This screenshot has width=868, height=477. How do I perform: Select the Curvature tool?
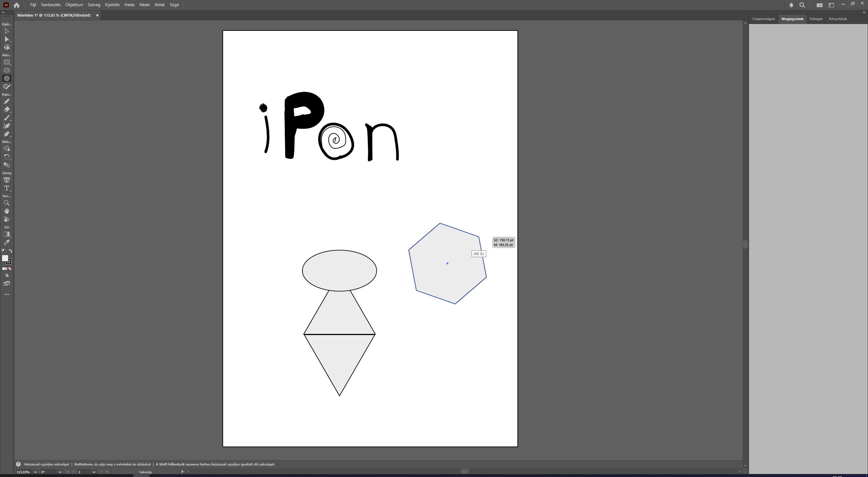tap(6, 126)
